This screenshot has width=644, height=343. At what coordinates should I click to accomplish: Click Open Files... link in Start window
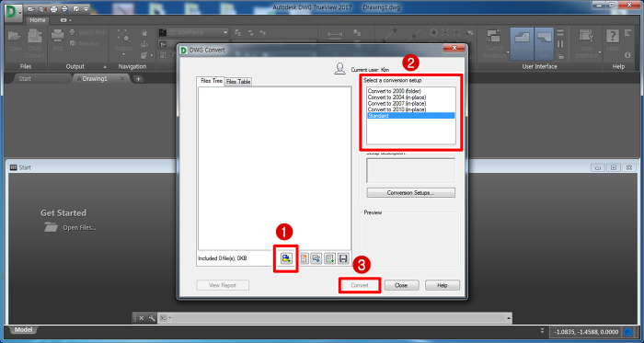pos(79,227)
